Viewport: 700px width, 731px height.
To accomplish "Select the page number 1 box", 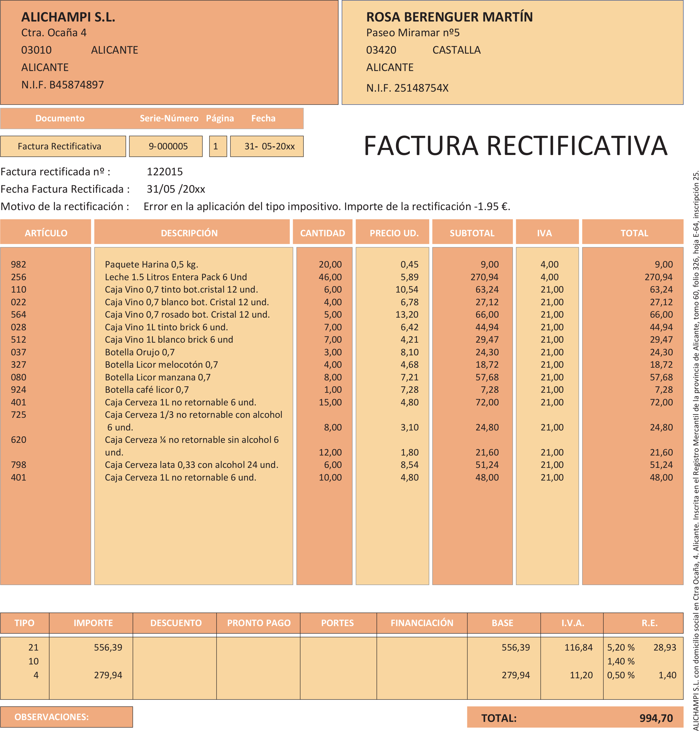I will coord(217,146).
